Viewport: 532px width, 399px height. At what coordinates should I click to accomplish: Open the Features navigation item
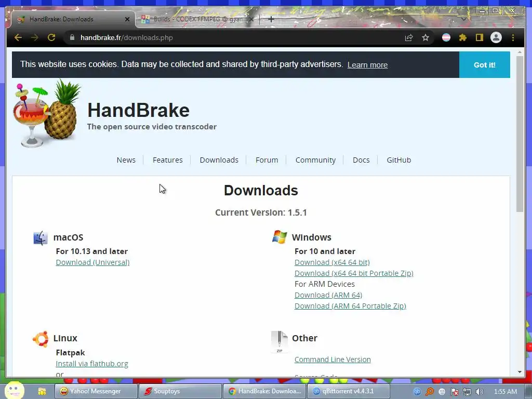tap(168, 160)
